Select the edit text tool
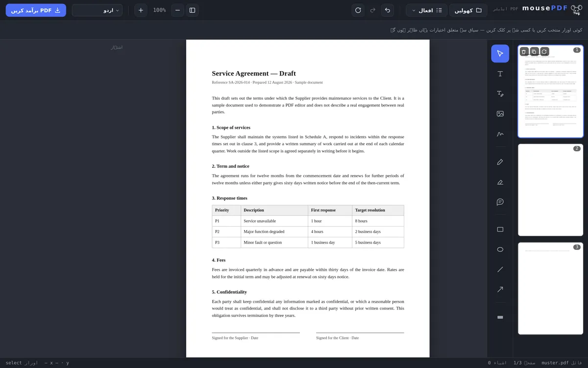This screenshot has width=588, height=368. [x=500, y=94]
